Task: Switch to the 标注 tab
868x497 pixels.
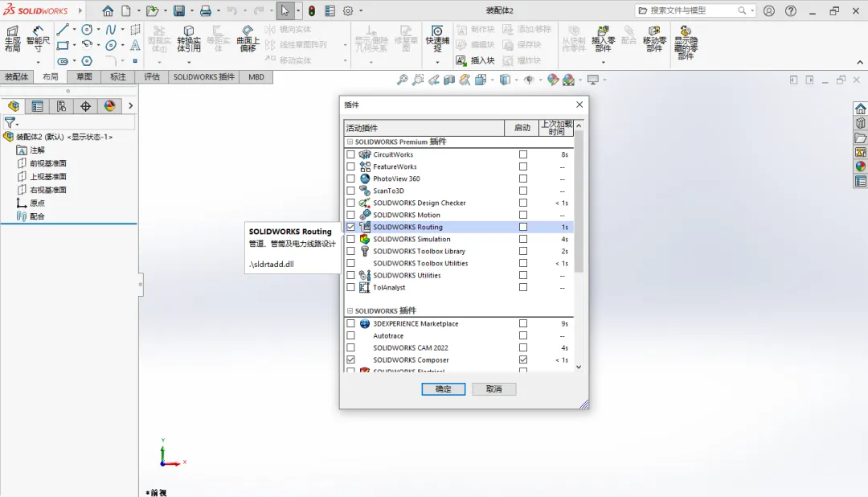Action: (118, 77)
